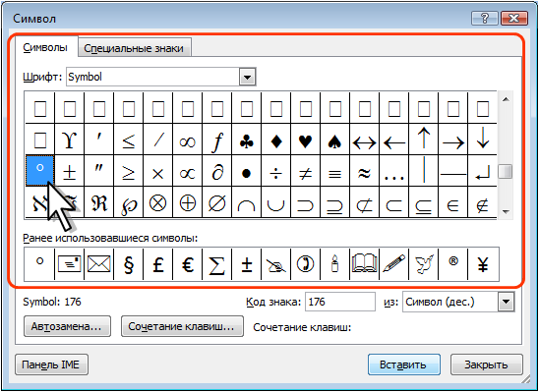Select the section sign § in recent symbols

[x=129, y=264]
